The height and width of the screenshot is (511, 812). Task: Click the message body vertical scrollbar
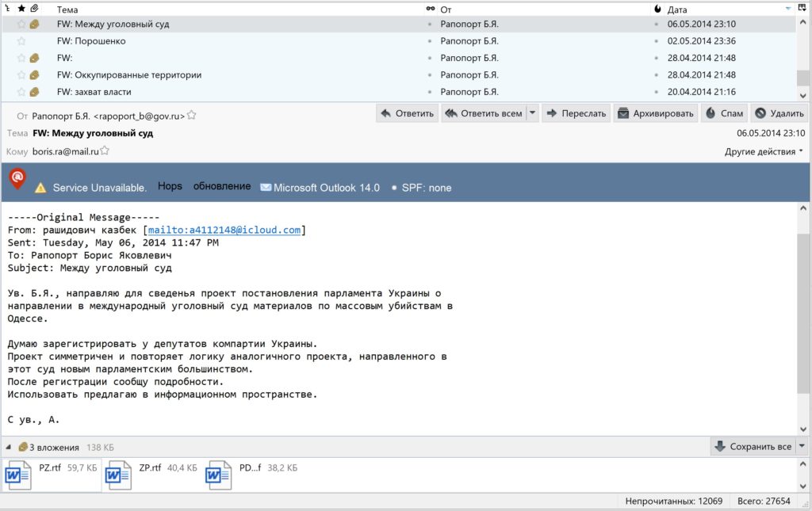coord(804,317)
